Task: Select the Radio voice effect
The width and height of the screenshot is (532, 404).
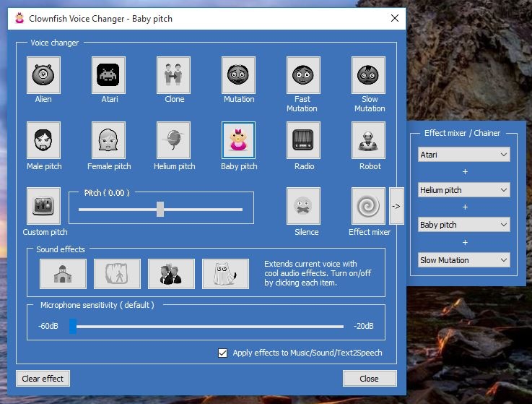Action: [303, 140]
